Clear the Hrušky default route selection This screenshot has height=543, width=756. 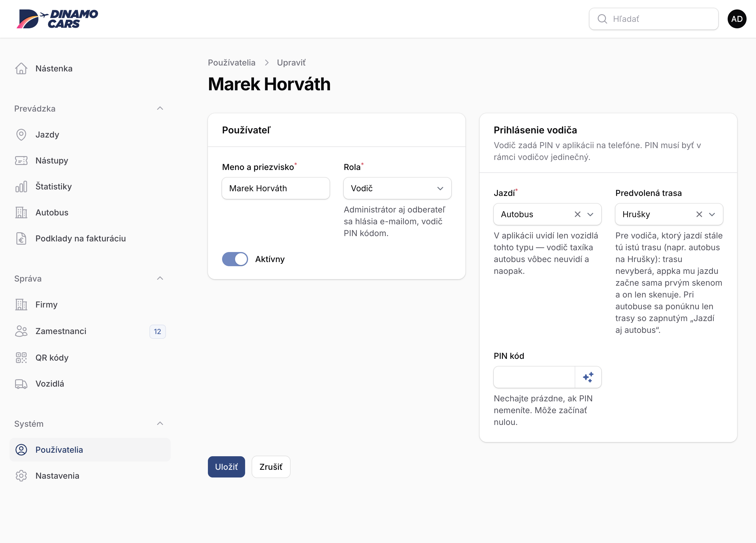click(x=699, y=214)
